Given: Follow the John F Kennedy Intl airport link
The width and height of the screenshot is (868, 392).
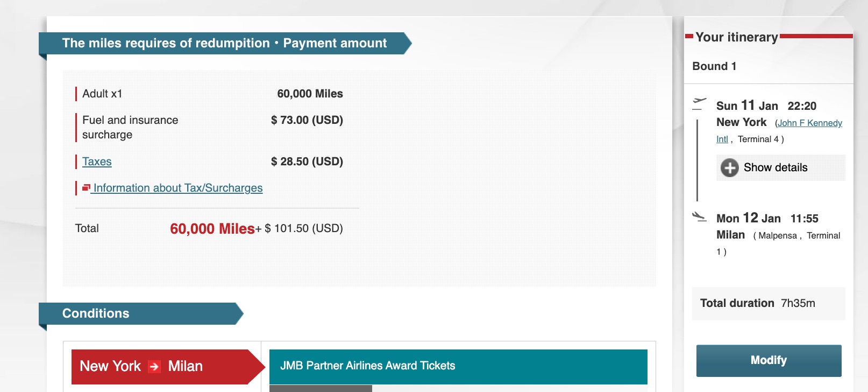Looking at the screenshot, I should [809, 123].
